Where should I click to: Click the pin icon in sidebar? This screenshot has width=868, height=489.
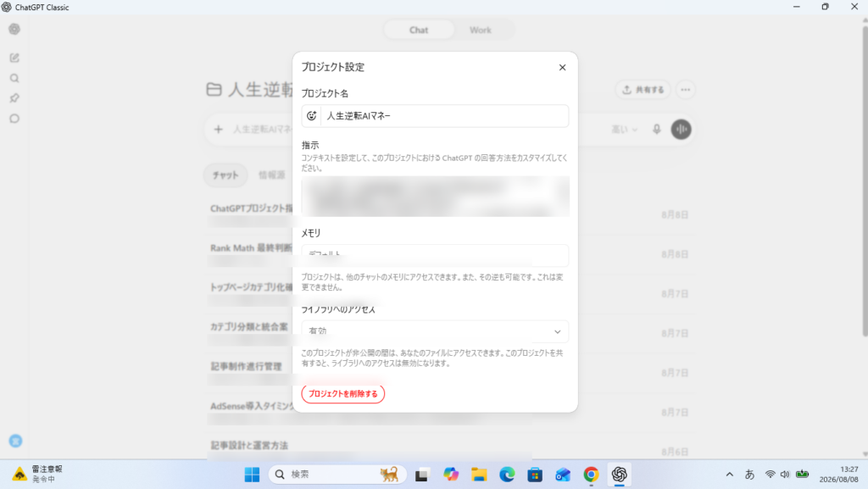point(14,98)
